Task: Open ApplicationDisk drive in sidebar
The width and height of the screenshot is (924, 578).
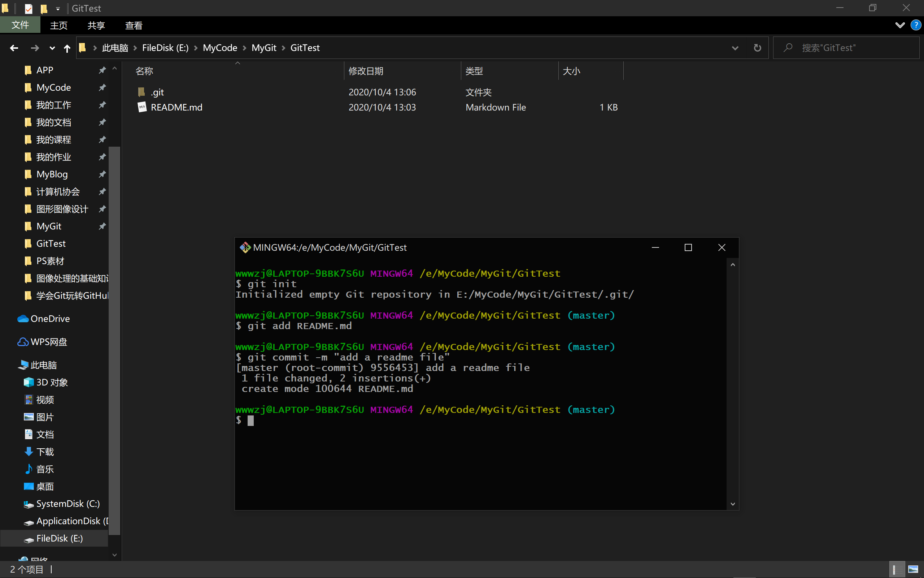Action: pyautogui.click(x=72, y=521)
